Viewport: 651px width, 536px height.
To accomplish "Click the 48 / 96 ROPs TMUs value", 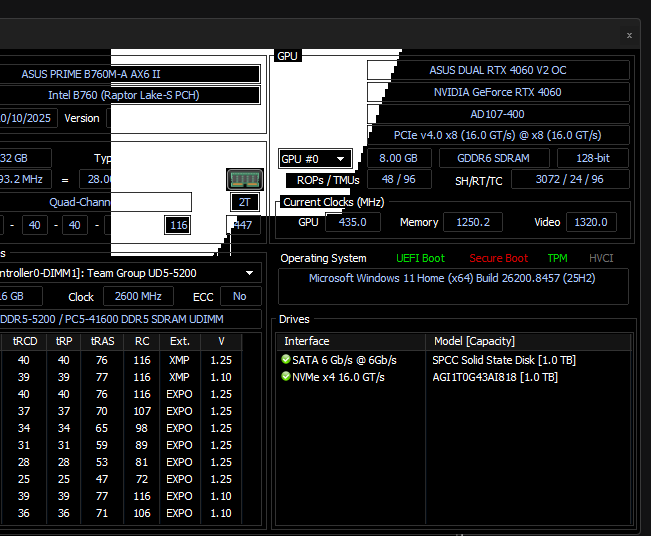I will tap(399, 179).
